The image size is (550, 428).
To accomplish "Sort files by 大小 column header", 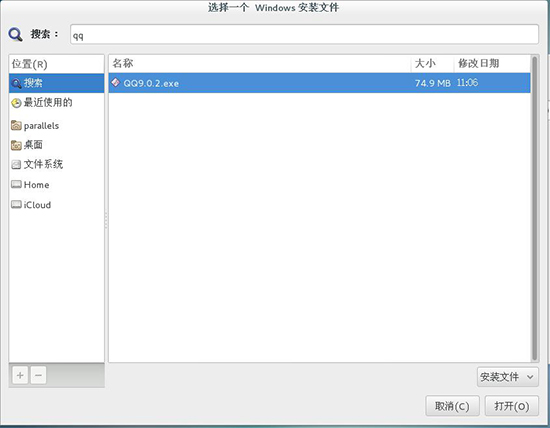I will tap(432, 63).
